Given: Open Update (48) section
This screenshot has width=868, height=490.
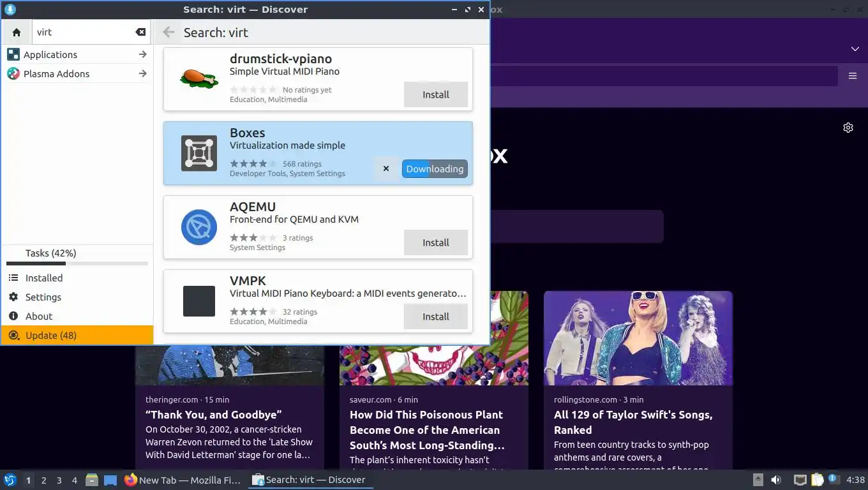Looking at the screenshot, I should coord(77,336).
